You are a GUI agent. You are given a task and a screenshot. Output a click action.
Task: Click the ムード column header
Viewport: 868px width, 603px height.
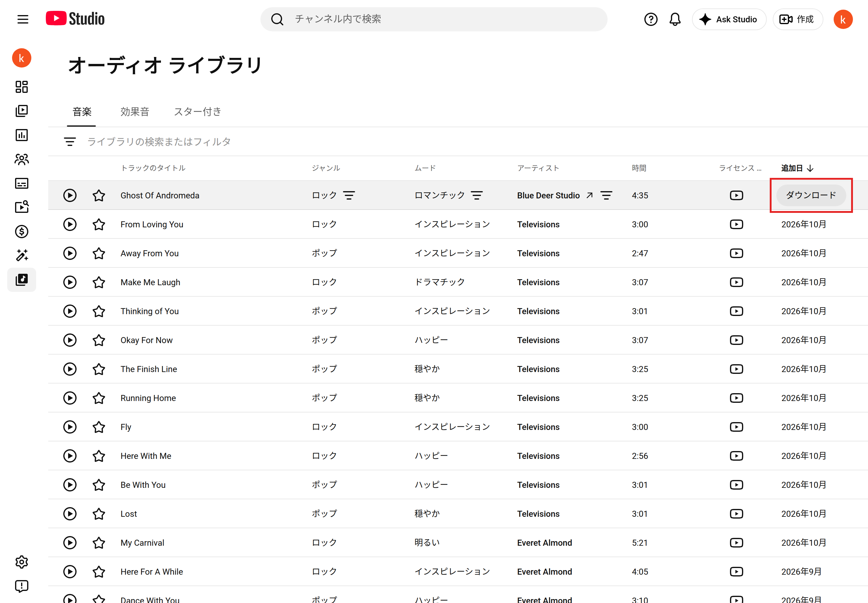pyautogui.click(x=425, y=168)
